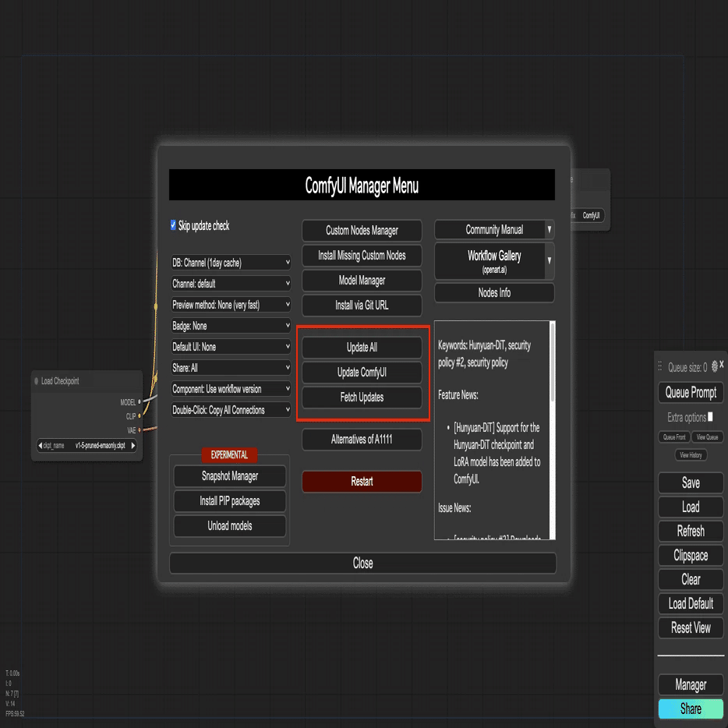This screenshot has width=728, height=728.
Task: Expand the Community Manual dropdown arrow
Action: [x=550, y=230]
